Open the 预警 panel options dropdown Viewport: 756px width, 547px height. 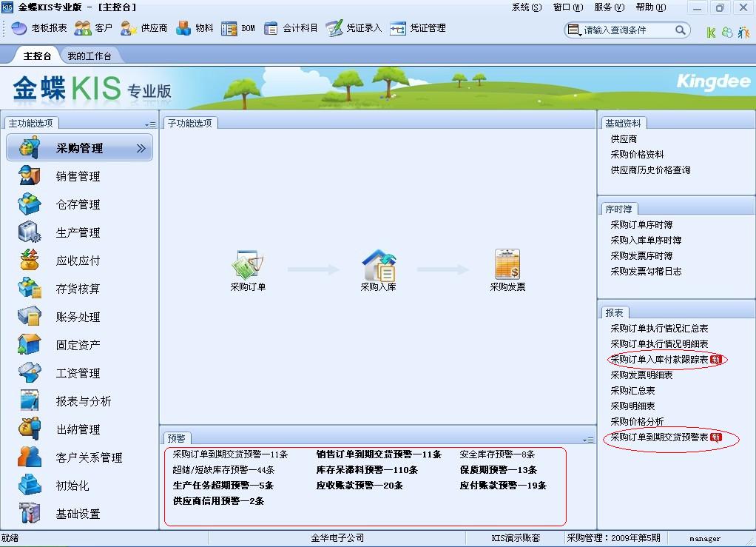pos(588,440)
